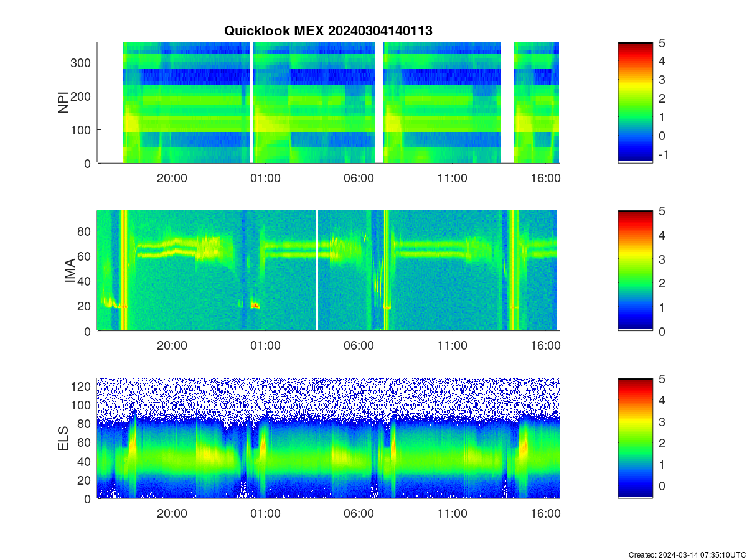
Task: Click the 06:00 tick label under NPI plot
Action: (359, 178)
